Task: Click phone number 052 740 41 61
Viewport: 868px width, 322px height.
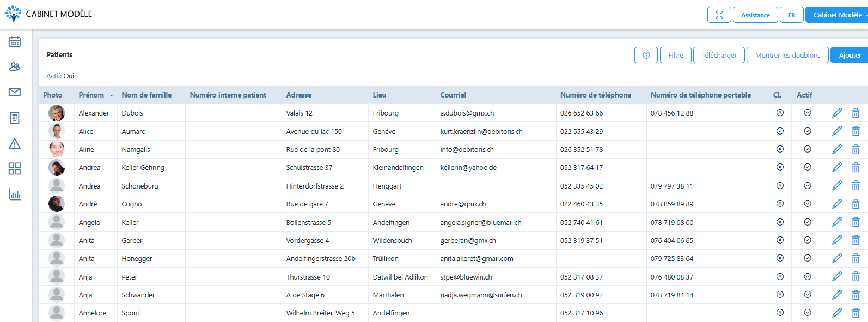Action: (x=582, y=222)
